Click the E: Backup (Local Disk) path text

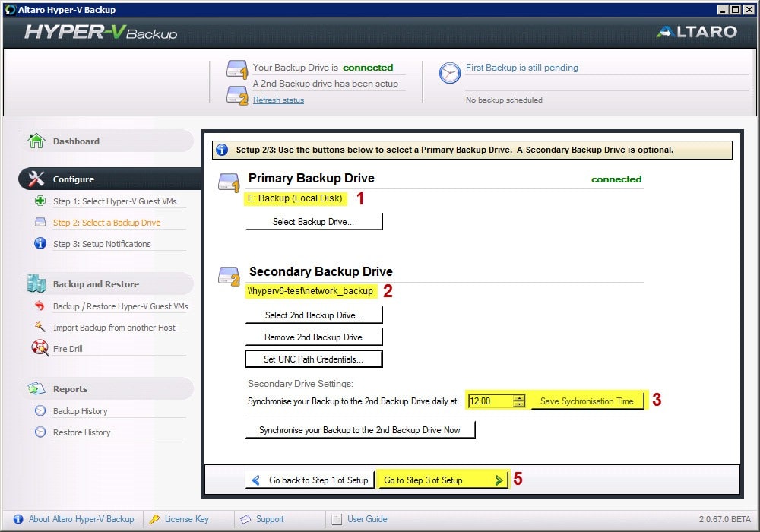coord(295,198)
